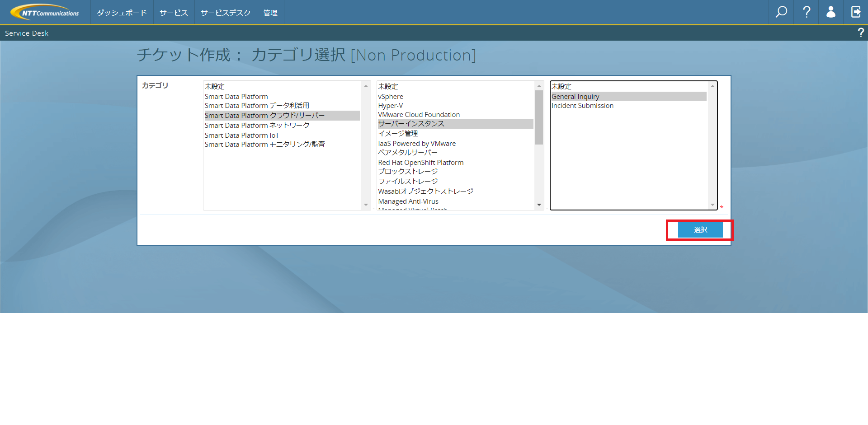Click third list scrollbar up arrow
The height and width of the screenshot is (425, 868).
pos(712,86)
